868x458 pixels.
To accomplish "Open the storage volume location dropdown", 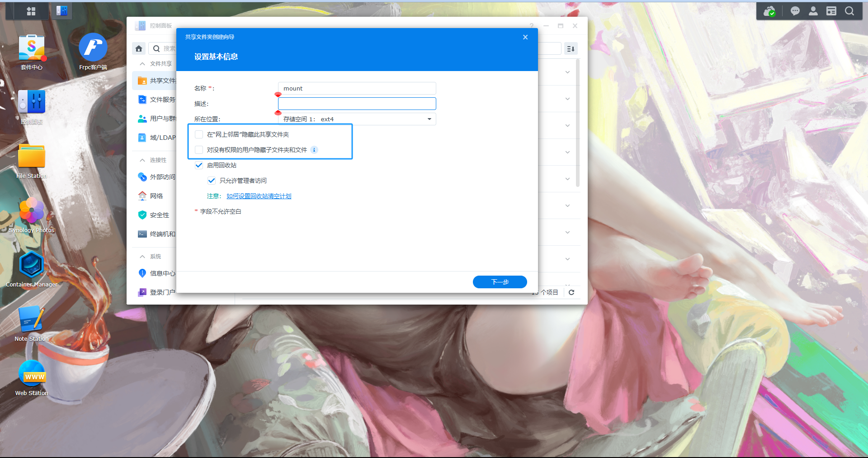I will click(x=357, y=119).
